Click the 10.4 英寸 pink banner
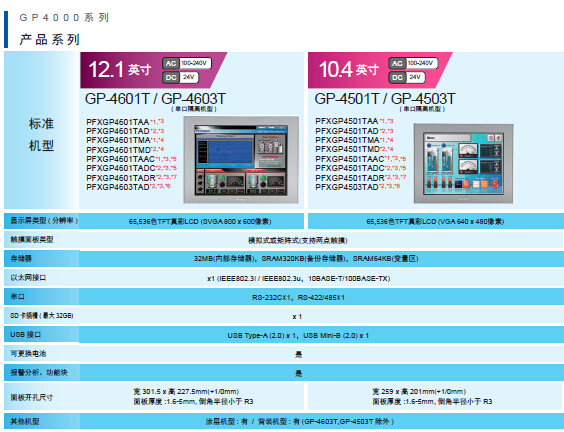Screen dimensions: 564x432 click(x=380, y=70)
